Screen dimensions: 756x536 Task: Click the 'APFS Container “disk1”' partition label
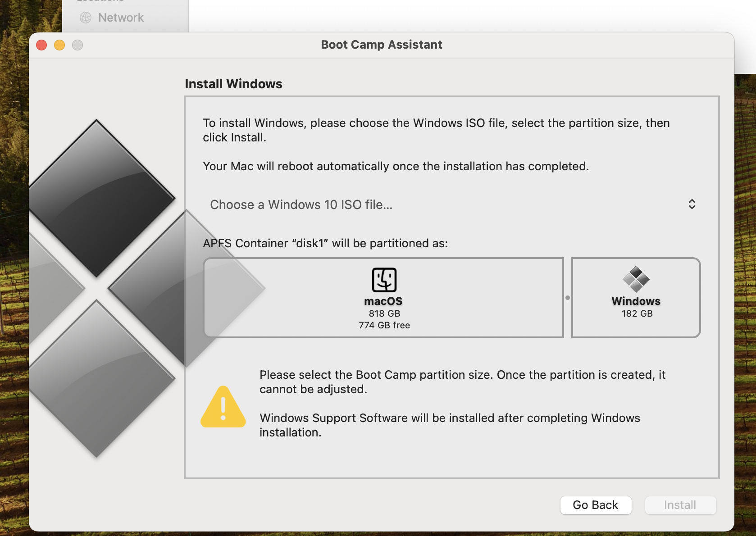[325, 243]
